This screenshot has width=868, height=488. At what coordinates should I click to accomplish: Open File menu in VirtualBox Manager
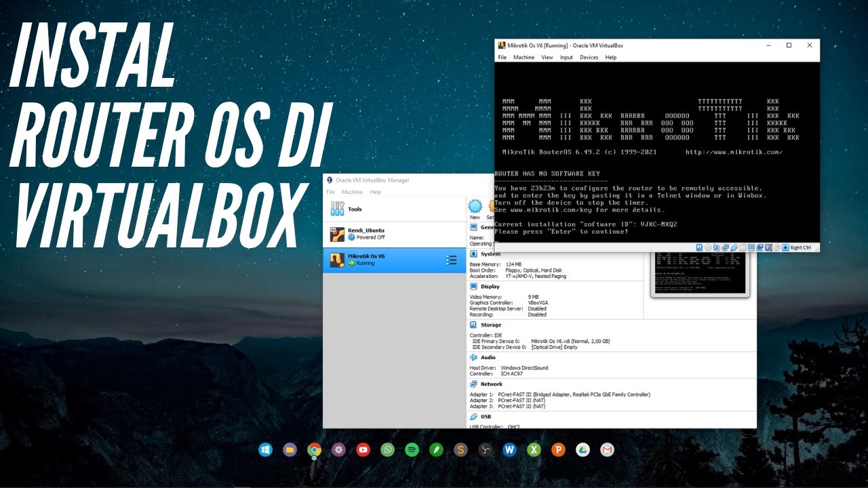(x=330, y=192)
